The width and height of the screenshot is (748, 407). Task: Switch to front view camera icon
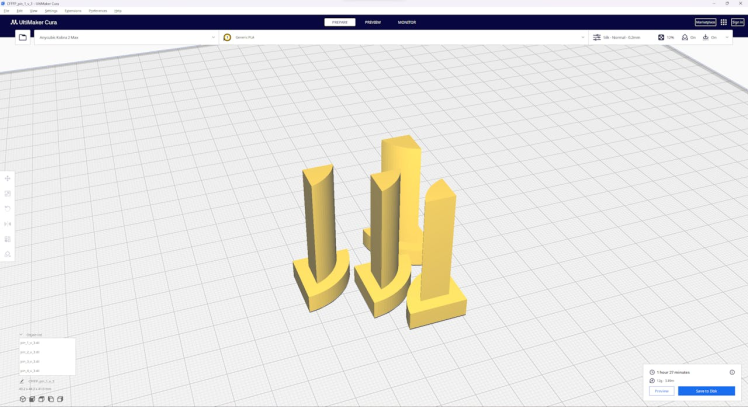[x=32, y=399]
